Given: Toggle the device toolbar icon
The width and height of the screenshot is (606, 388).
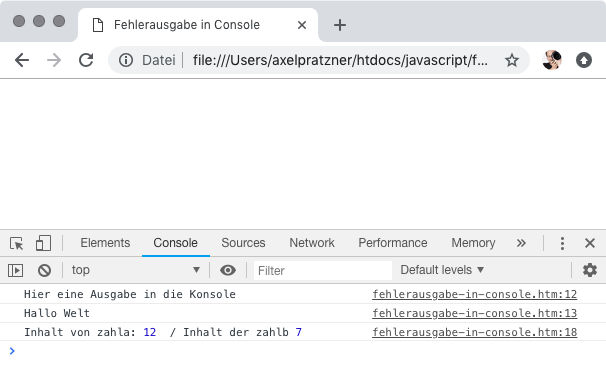Looking at the screenshot, I should [43, 243].
